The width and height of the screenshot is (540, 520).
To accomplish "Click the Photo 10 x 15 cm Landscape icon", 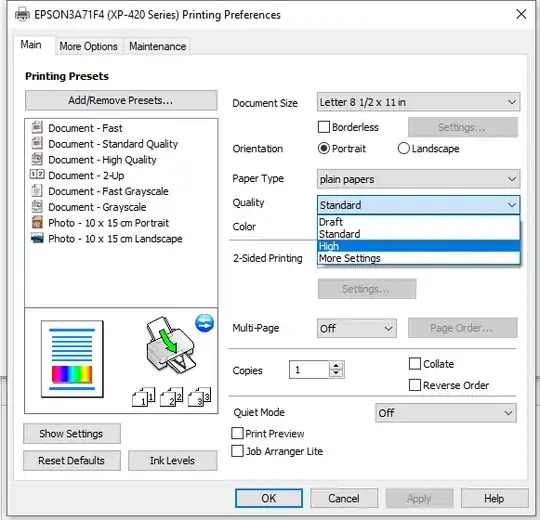I will click(37, 238).
